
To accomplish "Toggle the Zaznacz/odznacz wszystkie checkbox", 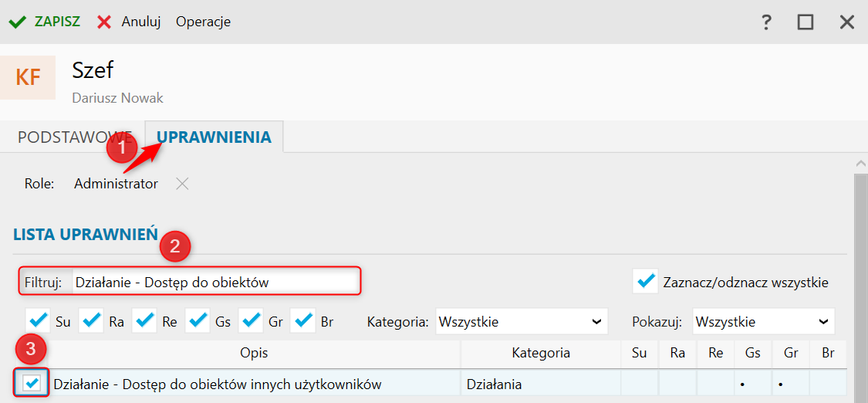I will click(x=645, y=282).
